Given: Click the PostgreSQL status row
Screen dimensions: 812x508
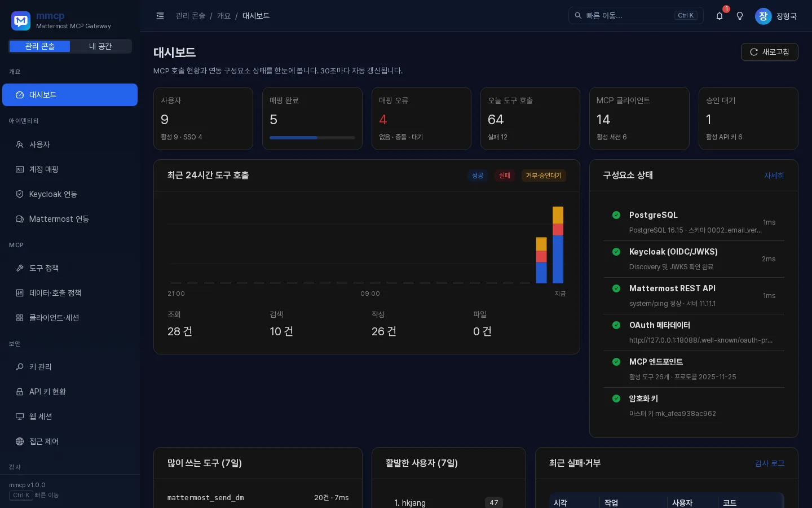Looking at the screenshot, I should 694,222.
